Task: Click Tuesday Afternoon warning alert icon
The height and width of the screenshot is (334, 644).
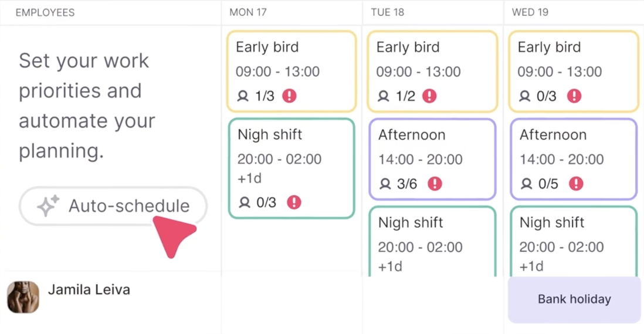Action: pos(435,184)
